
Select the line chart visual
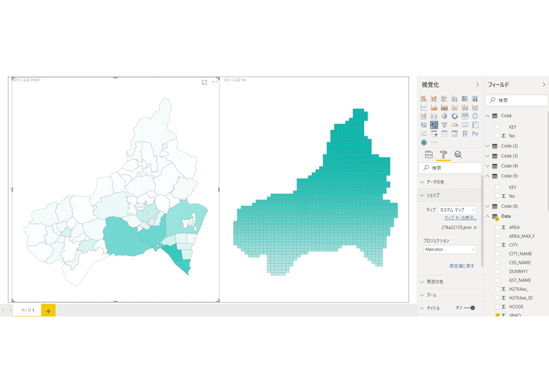[424, 108]
